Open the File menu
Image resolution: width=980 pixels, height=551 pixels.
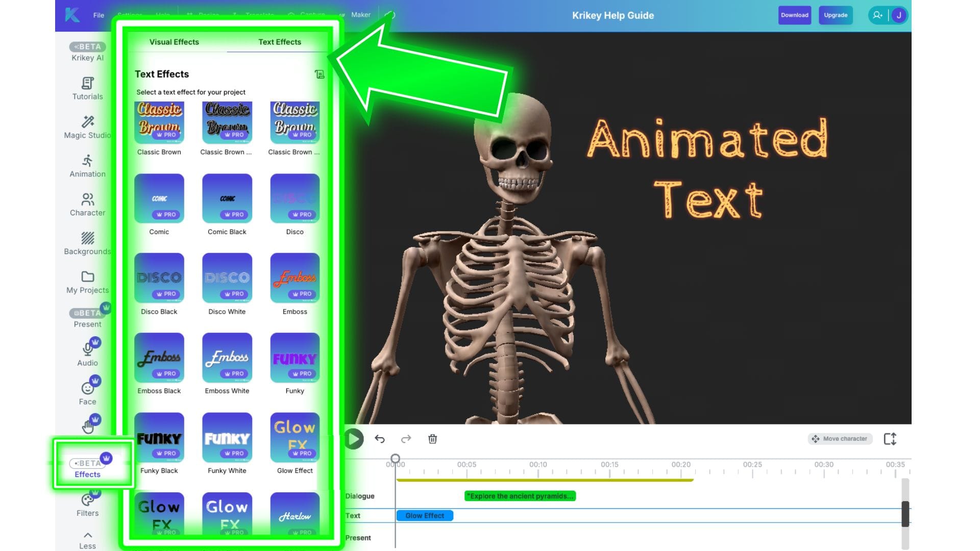[x=99, y=15]
